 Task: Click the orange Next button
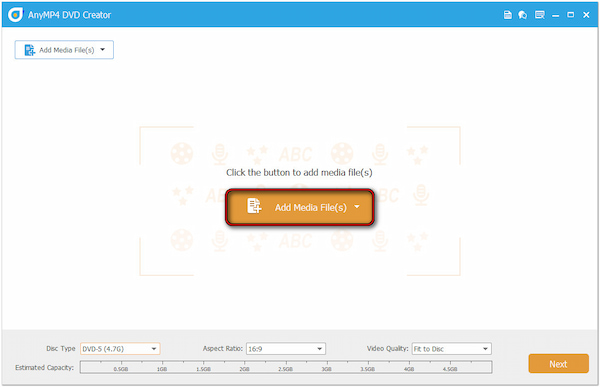(x=558, y=364)
